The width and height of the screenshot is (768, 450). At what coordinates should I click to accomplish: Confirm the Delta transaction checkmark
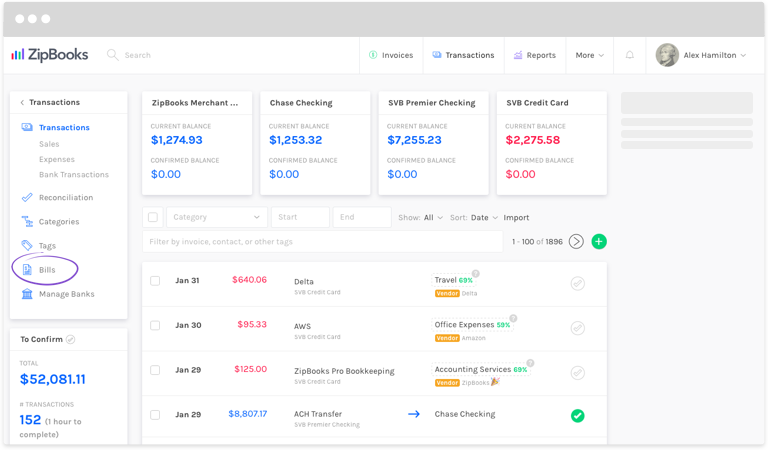(x=578, y=284)
